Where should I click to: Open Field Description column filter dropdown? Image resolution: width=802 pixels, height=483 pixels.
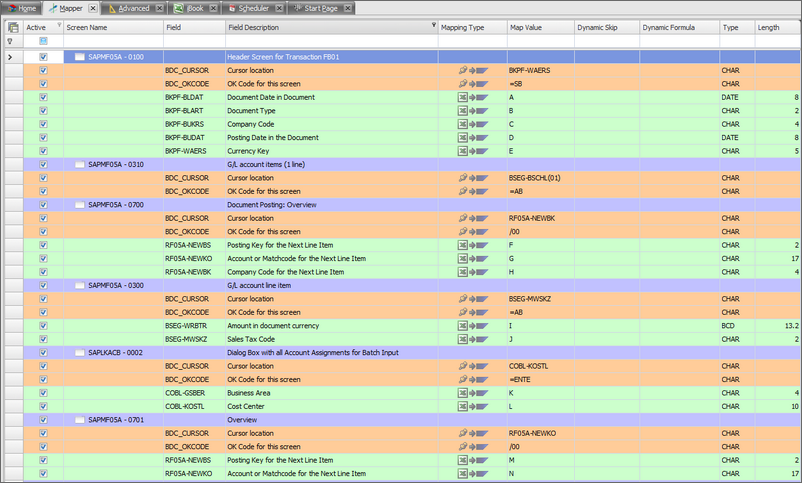pos(433,28)
